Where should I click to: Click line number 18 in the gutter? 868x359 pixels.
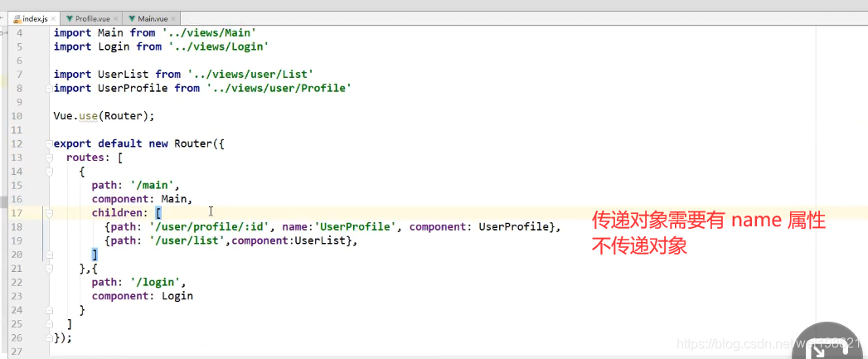coord(16,226)
